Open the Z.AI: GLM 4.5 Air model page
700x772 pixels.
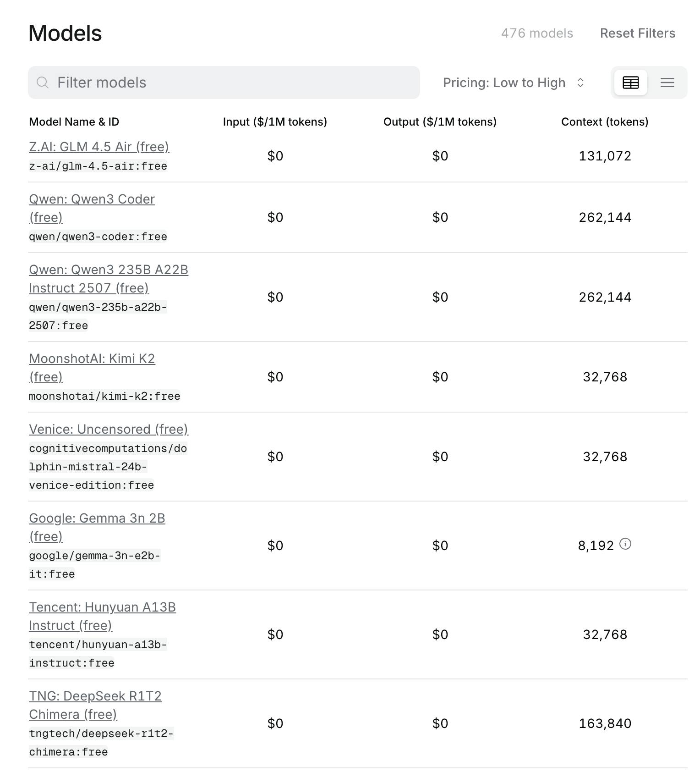point(98,147)
